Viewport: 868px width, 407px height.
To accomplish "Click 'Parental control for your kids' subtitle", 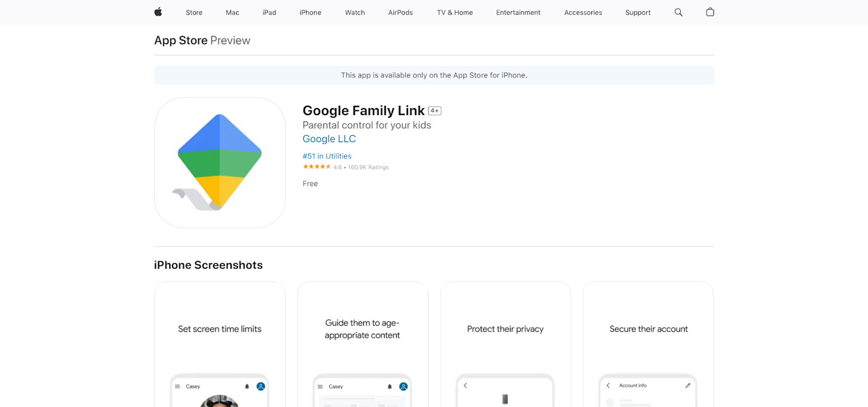I will pyautogui.click(x=367, y=125).
